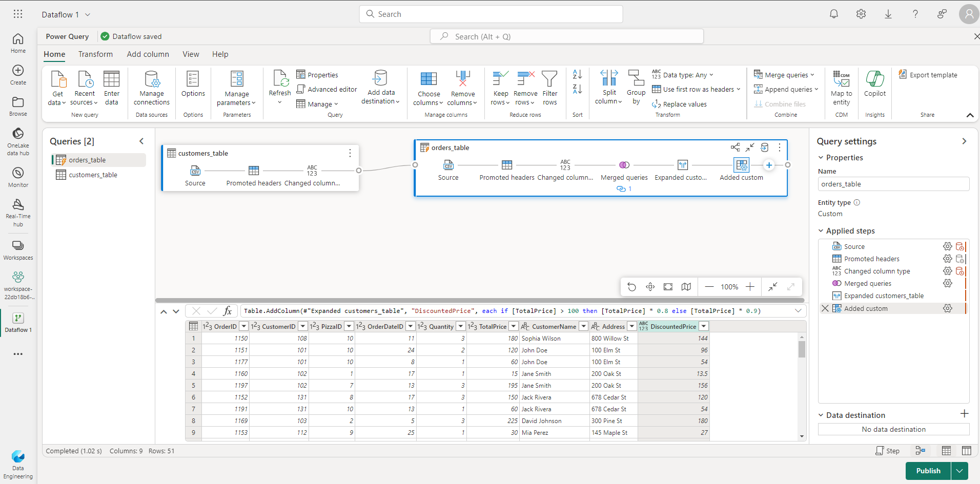Sort ascending using the A-Z icon
980x484 pixels.
pos(577,75)
